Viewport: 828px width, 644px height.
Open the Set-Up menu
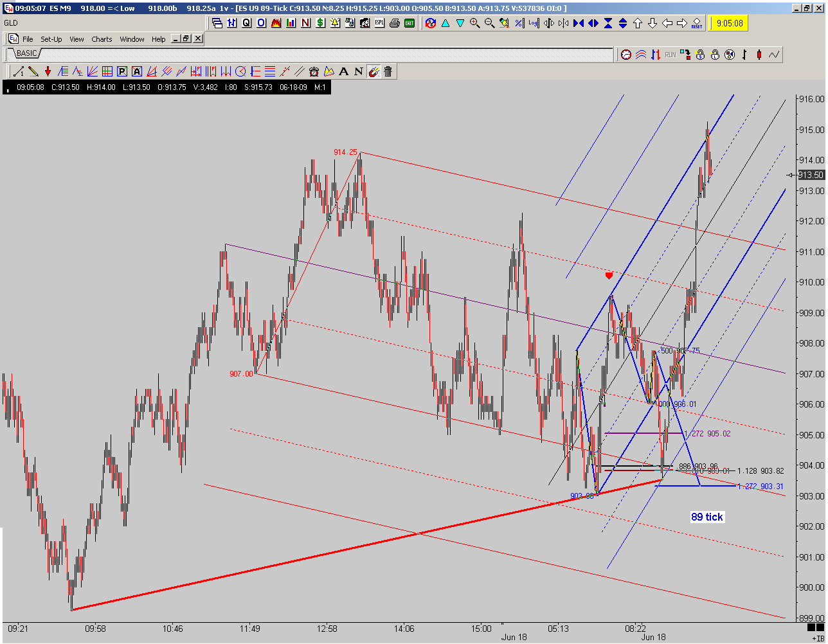51,39
